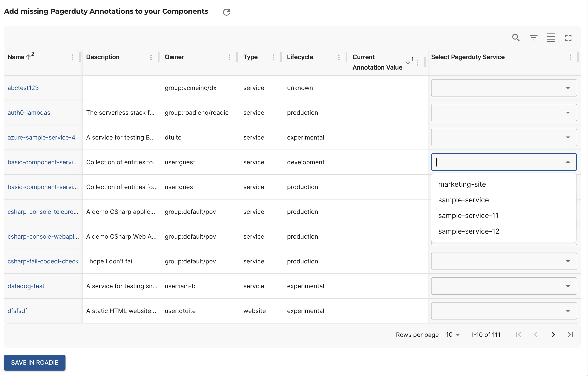This screenshot has width=588, height=376.
Task: Expand the PagerDuty dropdown for auth0-lambdas
Action: click(x=568, y=113)
